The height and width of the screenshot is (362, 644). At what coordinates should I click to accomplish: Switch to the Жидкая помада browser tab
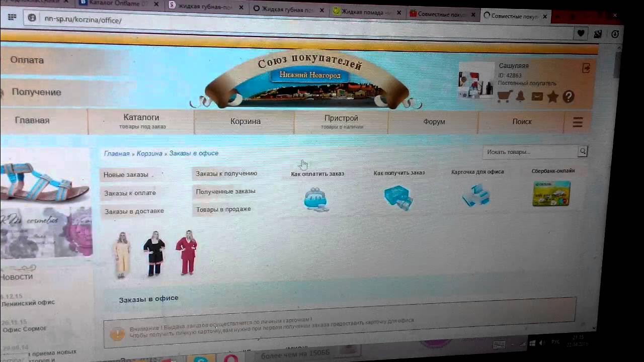pyautogui.click(x=367, y=12)
